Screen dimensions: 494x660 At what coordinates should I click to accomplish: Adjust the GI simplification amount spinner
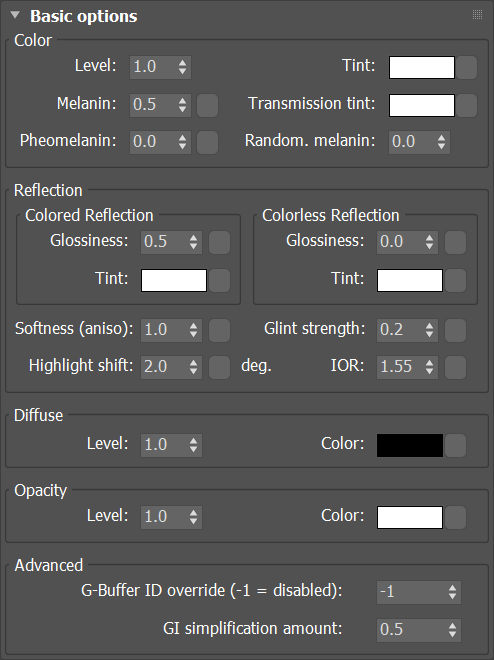pyautogui.click(x=452, y=630)
